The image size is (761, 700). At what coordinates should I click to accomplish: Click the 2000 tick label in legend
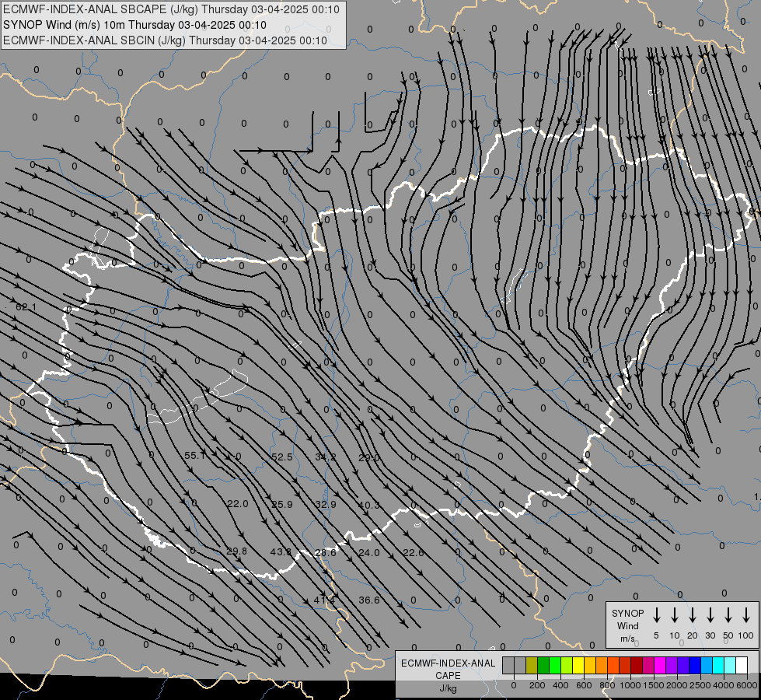coord(677,685)
